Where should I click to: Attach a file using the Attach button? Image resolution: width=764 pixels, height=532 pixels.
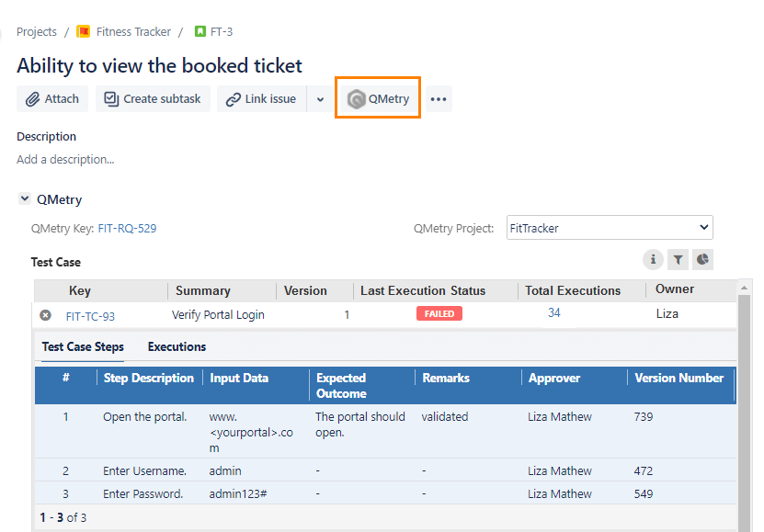point(52,98)
